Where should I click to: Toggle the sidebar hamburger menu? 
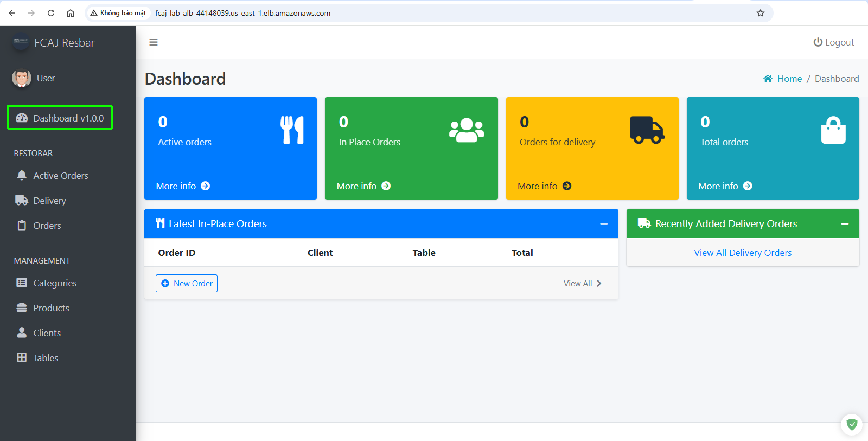tap(154, 42)
